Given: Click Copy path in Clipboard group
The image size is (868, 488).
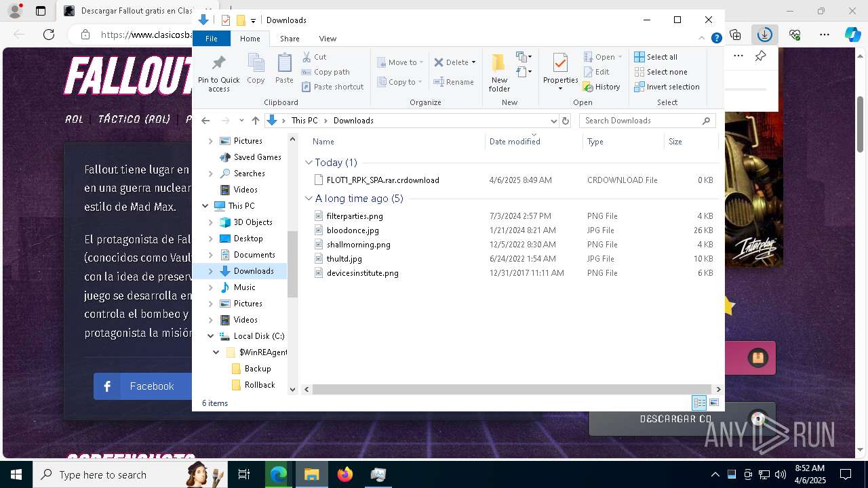Looking at the screenshot, I should coord(325,72).
